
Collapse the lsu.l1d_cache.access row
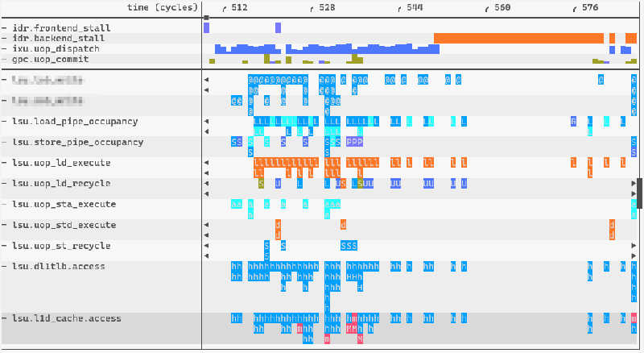click(4, 318)
